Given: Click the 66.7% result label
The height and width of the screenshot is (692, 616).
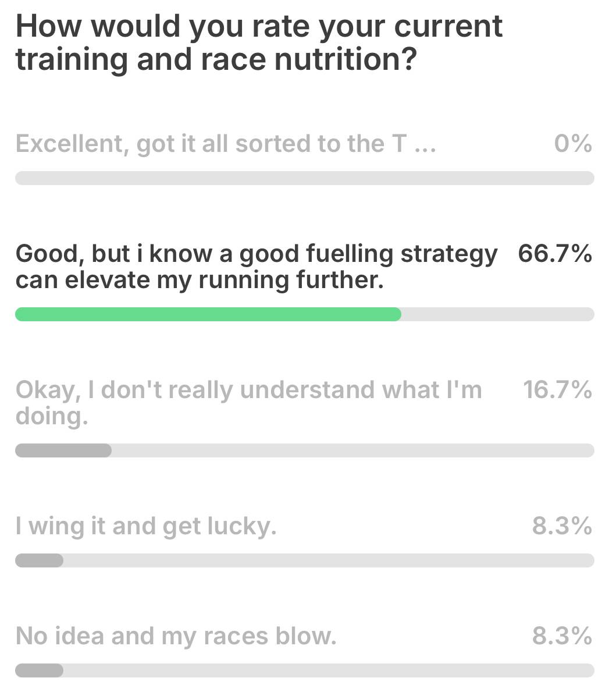Looking at the screenshot, I should click(x=555, y=253).
